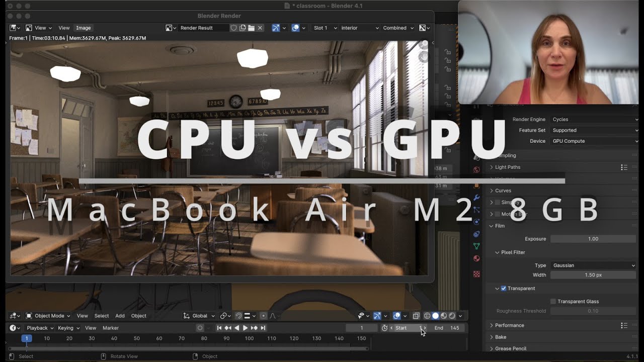644x362 pixels.
Task: Open the Object Mode dropdown
Action: [x=48, y=316]
